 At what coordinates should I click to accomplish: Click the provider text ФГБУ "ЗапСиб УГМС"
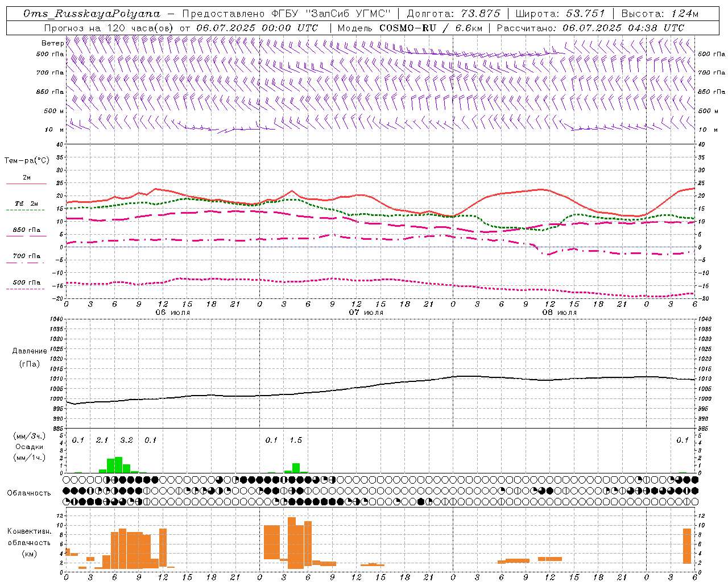tap(330, 14)
